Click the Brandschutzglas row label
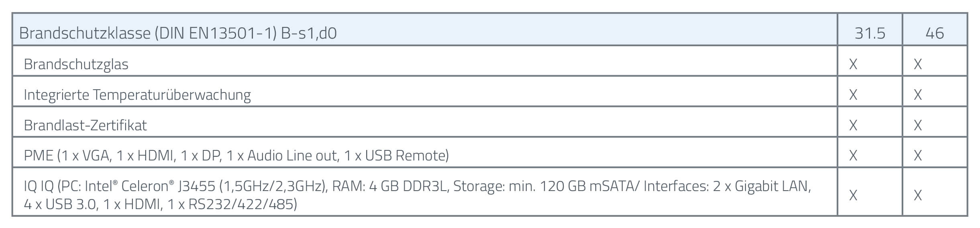Viewport: 980px width, 228px height. point(76,64)
